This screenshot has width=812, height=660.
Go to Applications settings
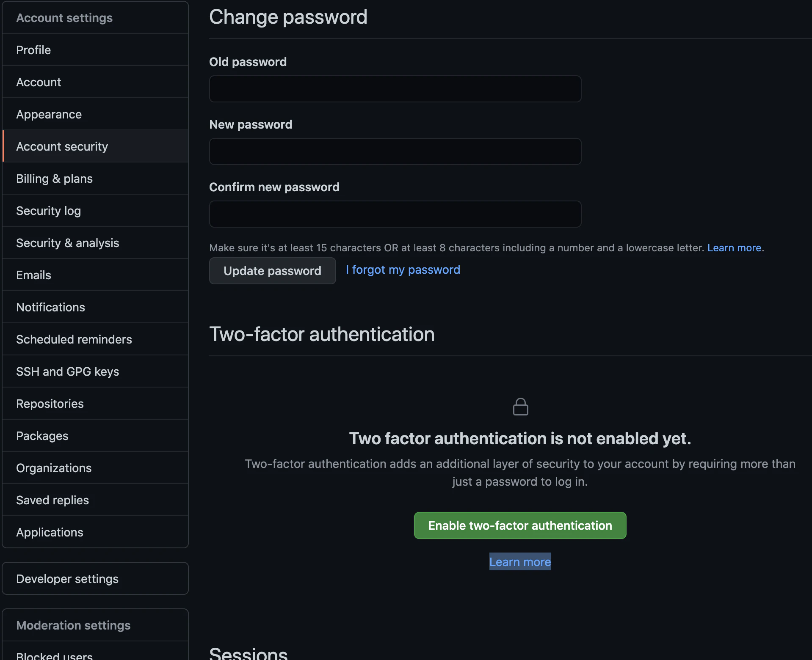point(95,532)
